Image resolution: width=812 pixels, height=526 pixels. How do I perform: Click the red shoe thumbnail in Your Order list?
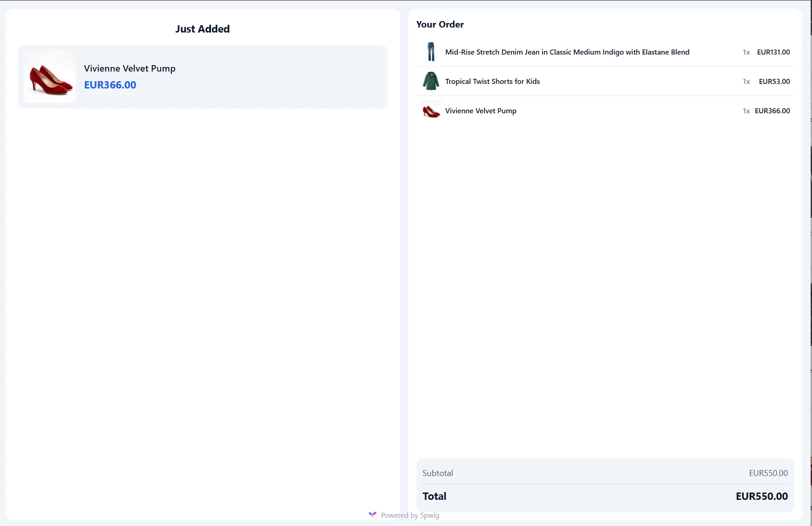pyautogui.click(x=431, y=111)
